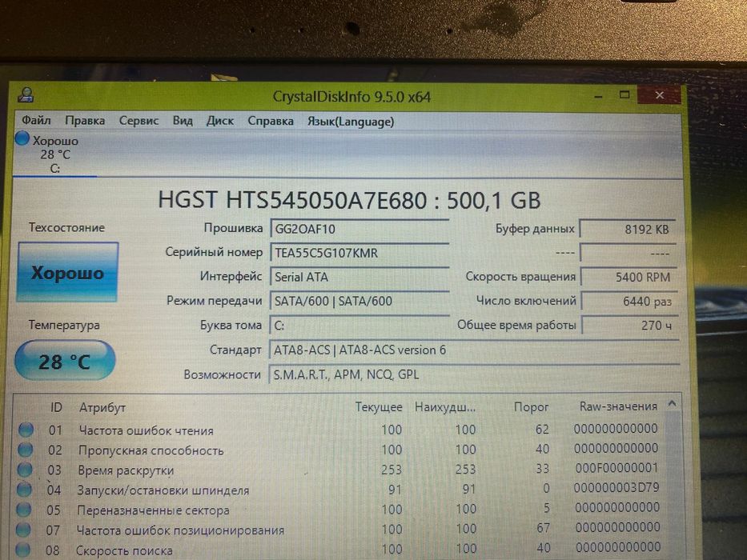
Task: Select the row Время раскрутки
Action: pyautogui.click(x=339, y=470)
